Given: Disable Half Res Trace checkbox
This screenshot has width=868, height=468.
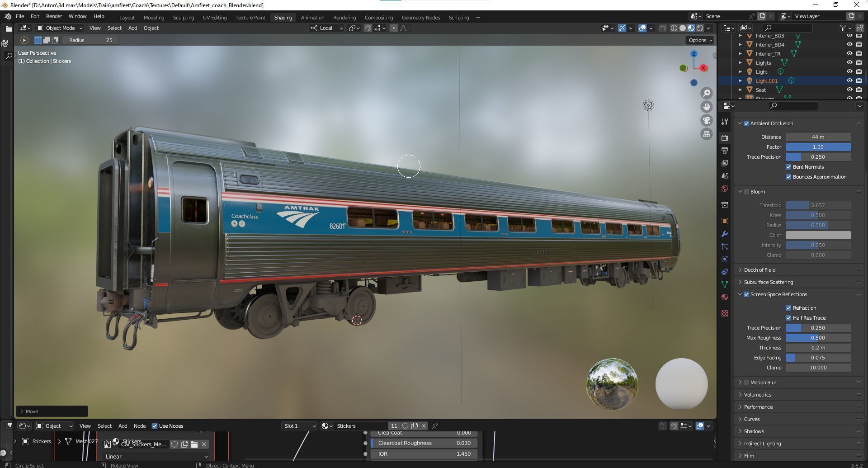Looking at the screenshot, I should coord(788,318).
